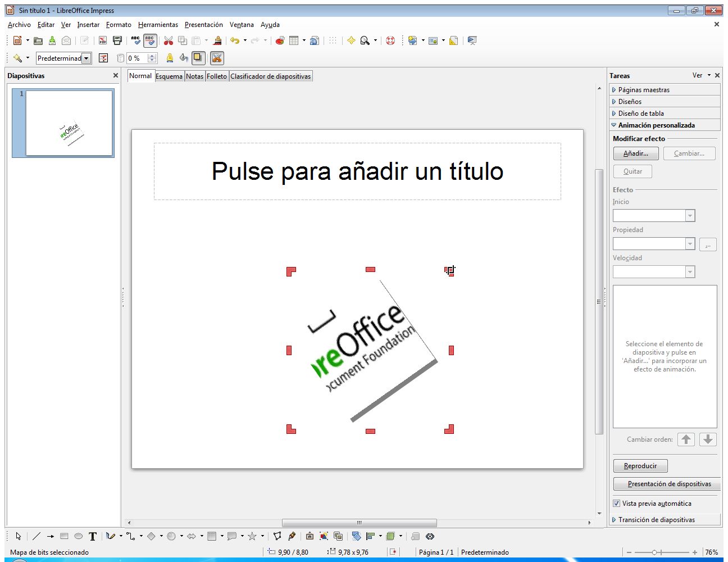Open the Propiedad dropdown

tap(690, 244)
